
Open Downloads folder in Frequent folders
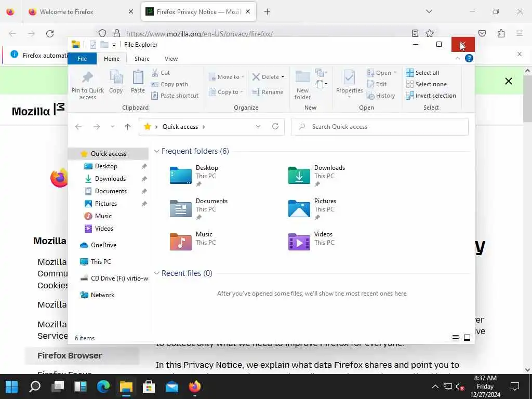(316, 176)
